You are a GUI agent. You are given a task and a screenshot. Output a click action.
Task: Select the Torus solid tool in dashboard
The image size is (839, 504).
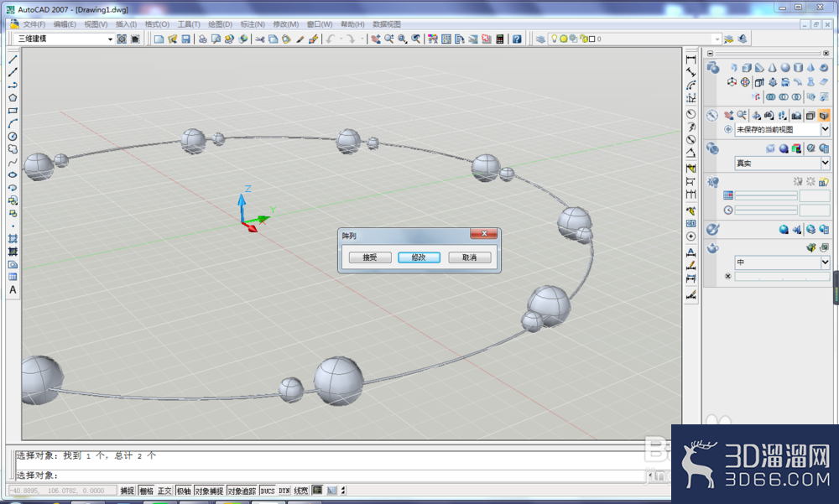[x=824, y=68]
